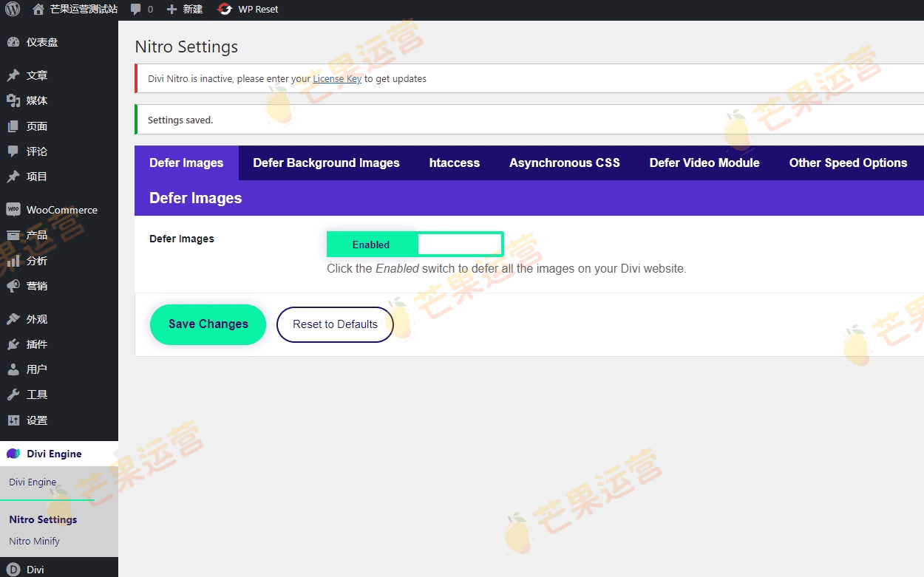Click the Comments icon in sidebar
The width and height of the screenshot is (924, 577).
pyautogui.click(x=13, y=151)
